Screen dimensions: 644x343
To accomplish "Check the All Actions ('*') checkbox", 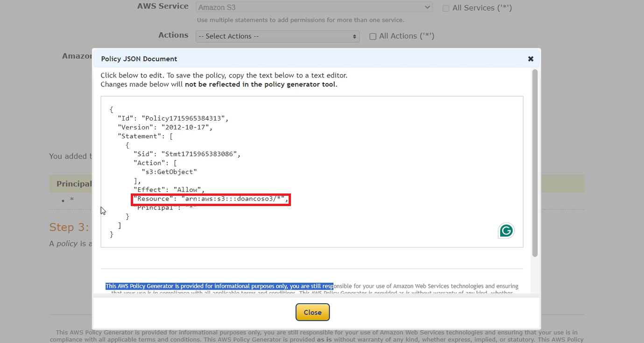I will click(372, 36).
